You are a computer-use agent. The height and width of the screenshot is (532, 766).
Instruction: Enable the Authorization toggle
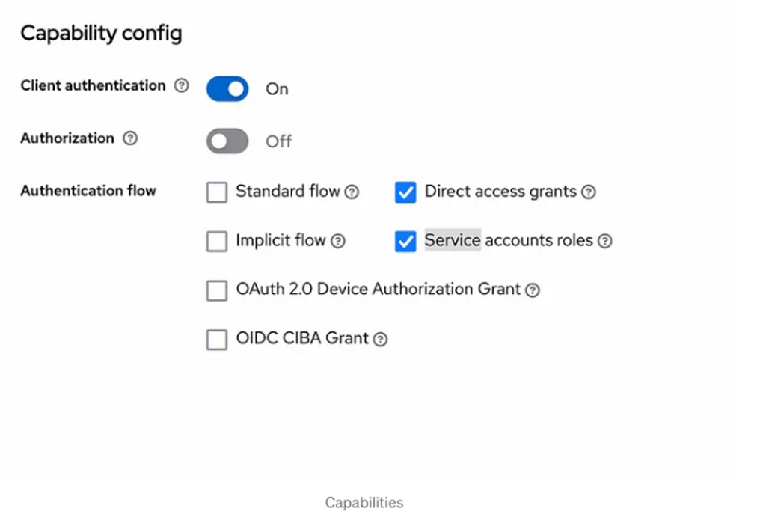(x=227, y=141)
